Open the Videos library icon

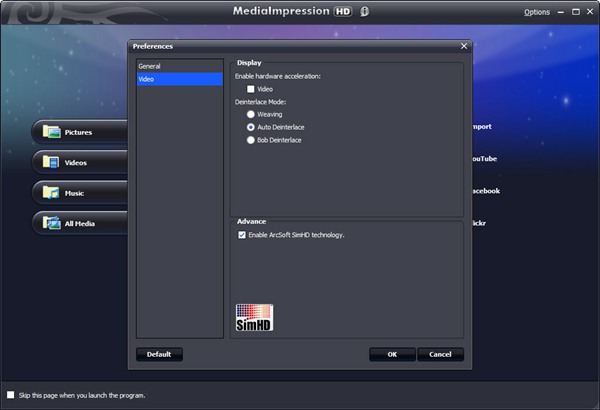[51, 162]
